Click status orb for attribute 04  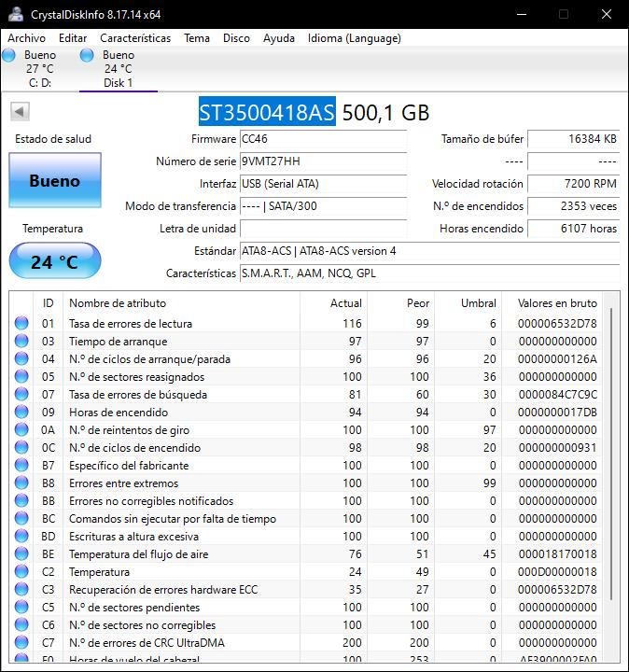(21, 358)
